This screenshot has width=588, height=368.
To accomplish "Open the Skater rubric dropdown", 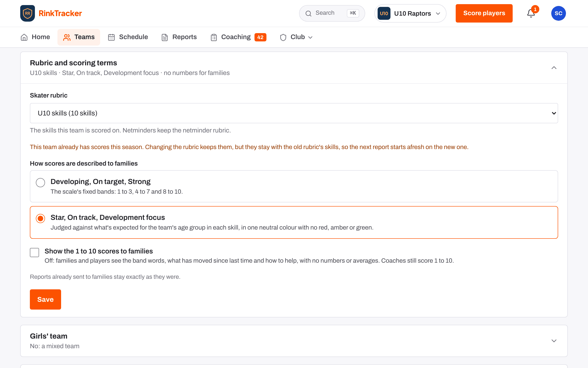I will tap(294, 113).
